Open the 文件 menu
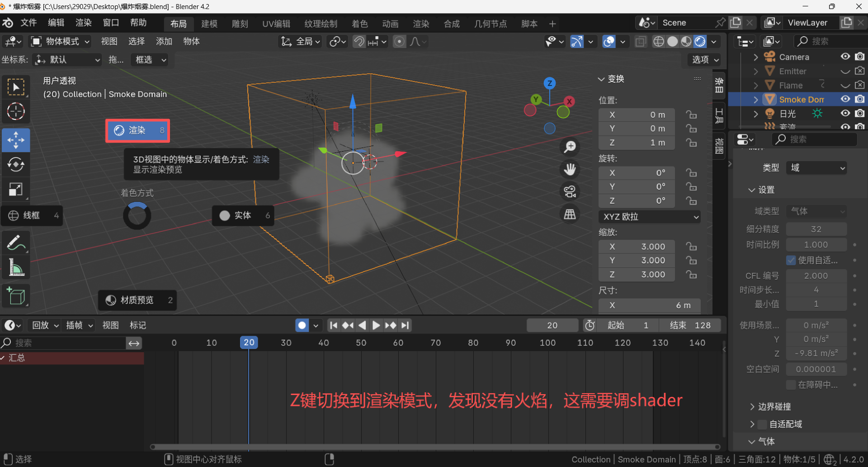 (x=28, y=23)
